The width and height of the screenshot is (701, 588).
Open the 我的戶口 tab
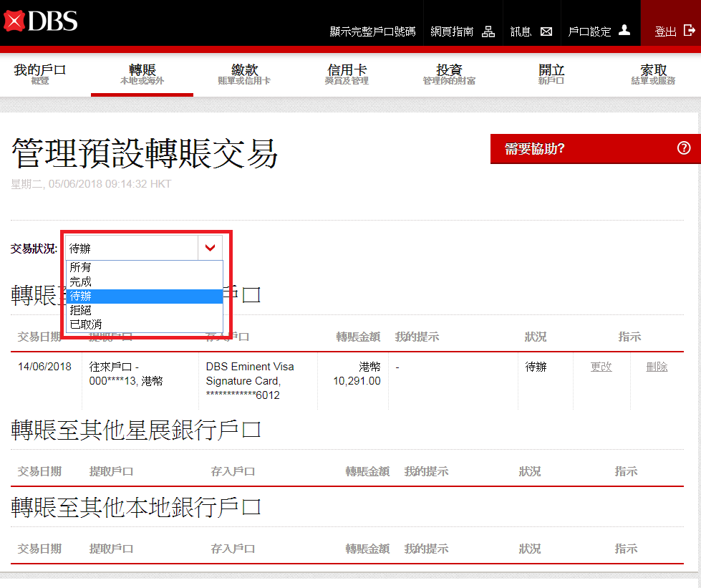40,74
